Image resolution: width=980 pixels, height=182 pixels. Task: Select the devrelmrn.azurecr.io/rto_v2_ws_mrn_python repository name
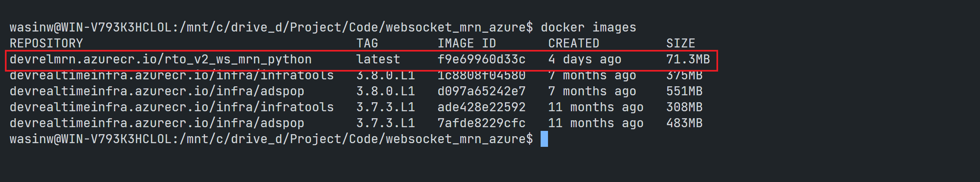(x=161, y=60)
